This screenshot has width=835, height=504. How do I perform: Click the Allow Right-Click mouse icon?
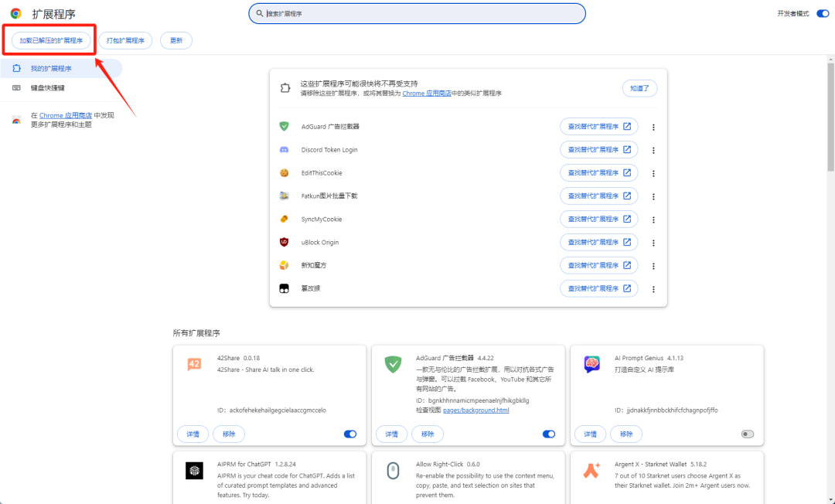(393, 471)
